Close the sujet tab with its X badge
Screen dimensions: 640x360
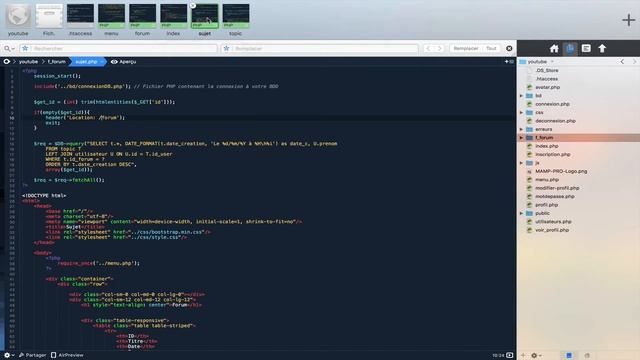click(x=193, y=5)
